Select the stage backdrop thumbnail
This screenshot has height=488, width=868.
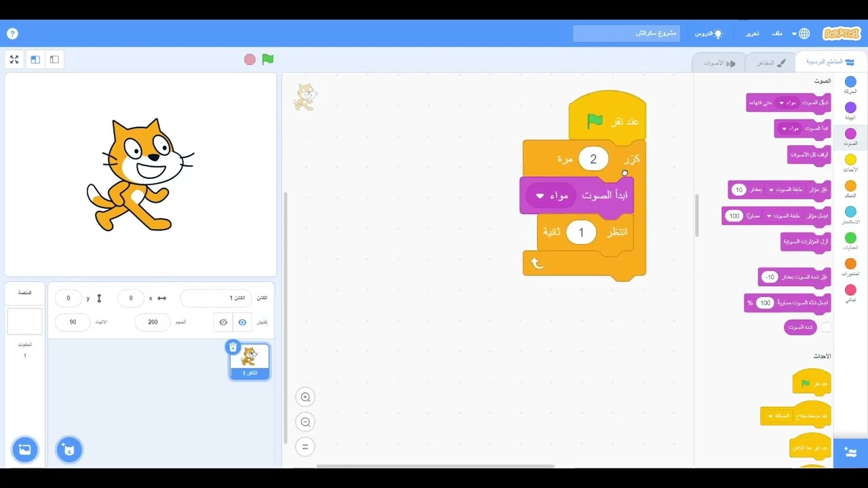[24, 321]
